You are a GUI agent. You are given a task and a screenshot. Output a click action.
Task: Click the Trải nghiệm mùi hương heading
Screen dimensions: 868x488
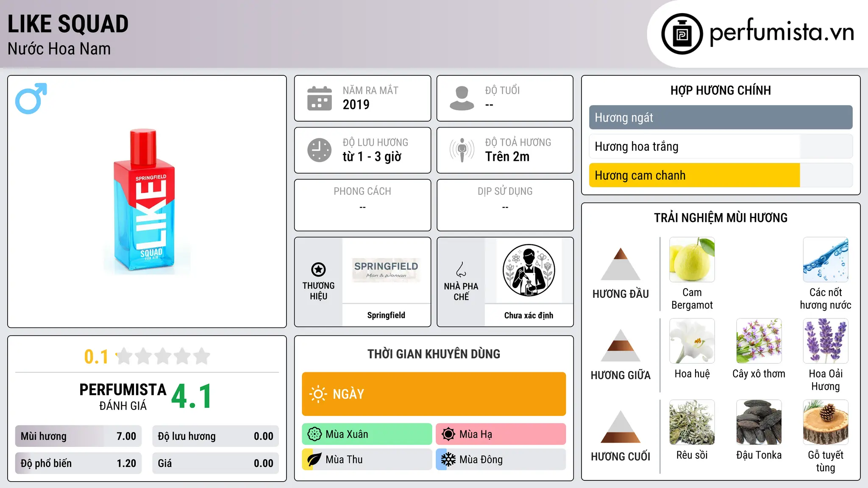[721, 218]
